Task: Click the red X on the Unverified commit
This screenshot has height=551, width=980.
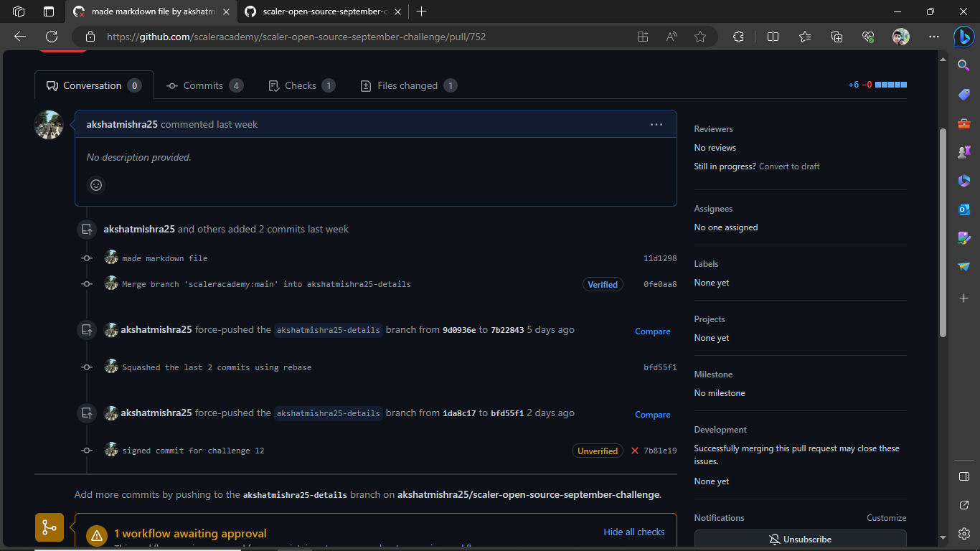Action: click(x=635, y=451)
